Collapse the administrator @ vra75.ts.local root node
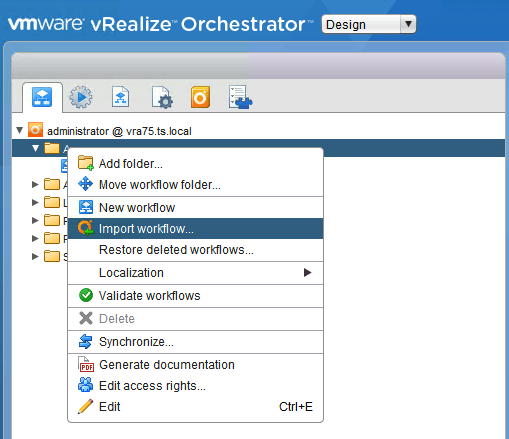This screenshot has width=509, height=439. pyautogui.click(x=20, y=130)
